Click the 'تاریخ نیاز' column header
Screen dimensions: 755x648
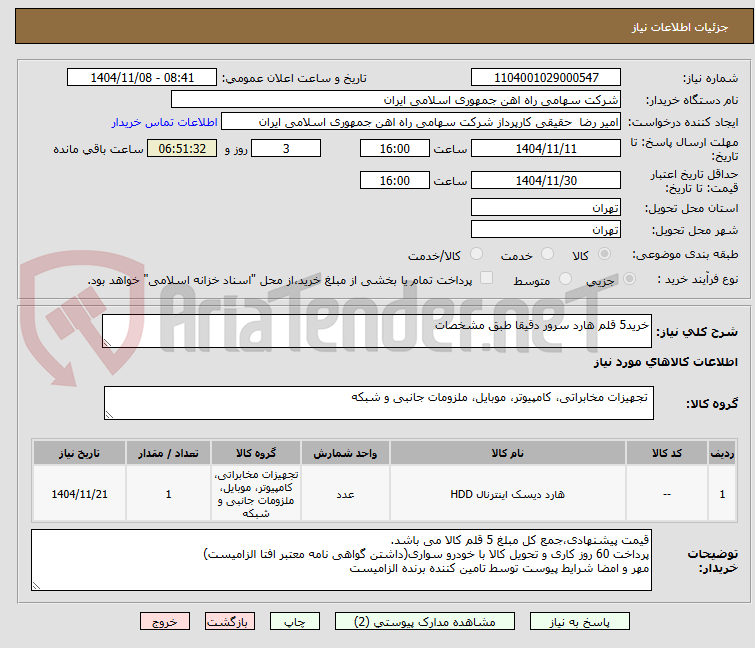click(79, 453)
